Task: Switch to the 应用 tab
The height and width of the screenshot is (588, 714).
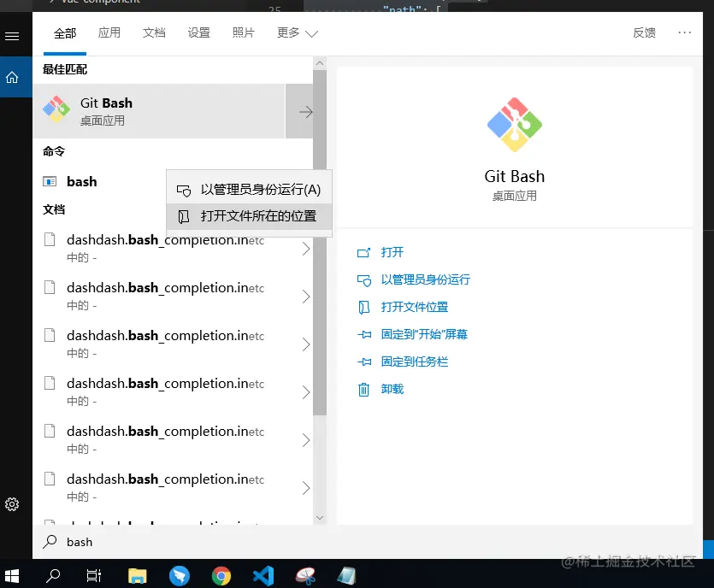Action: (109, 32)
